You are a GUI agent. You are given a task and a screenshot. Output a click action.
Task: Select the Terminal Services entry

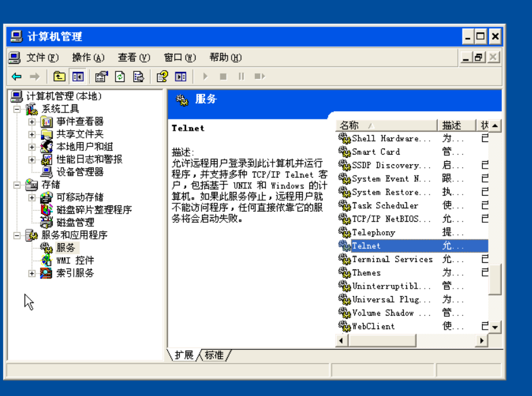click(413, 259)
